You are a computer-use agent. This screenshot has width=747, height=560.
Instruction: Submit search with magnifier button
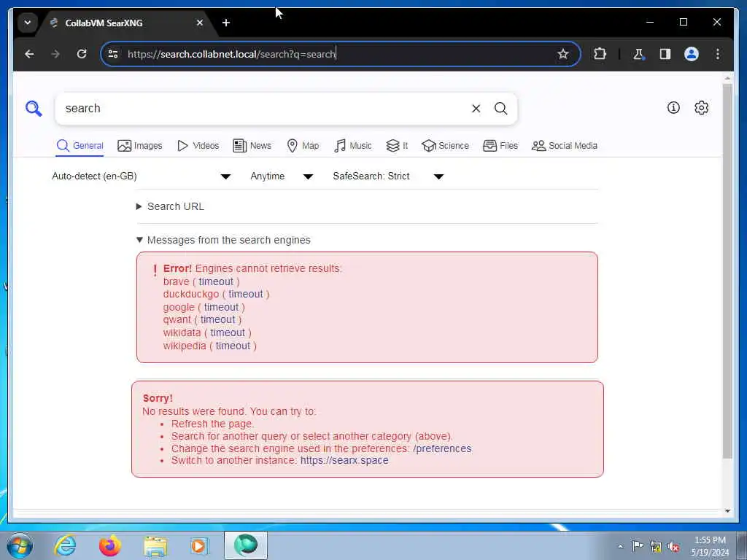click(x=500, y=109)
